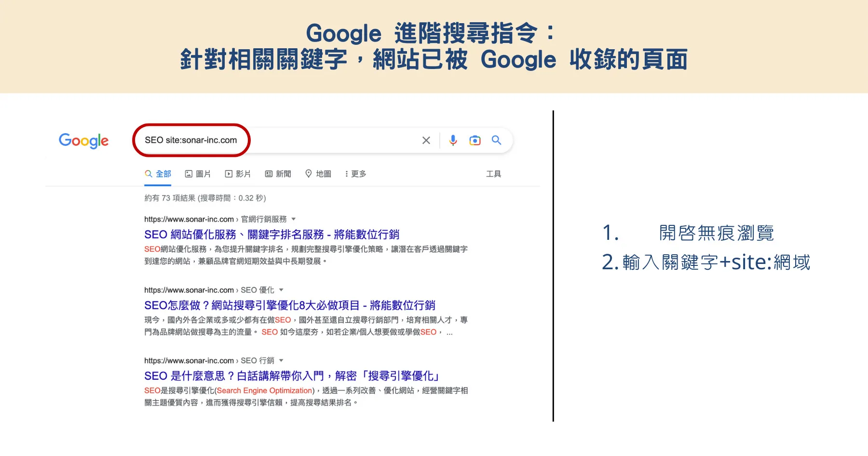Expand the arrow beside SEO 行銷 breadcrumb
This screenshot has width=868, height=456.
(281, 360)
